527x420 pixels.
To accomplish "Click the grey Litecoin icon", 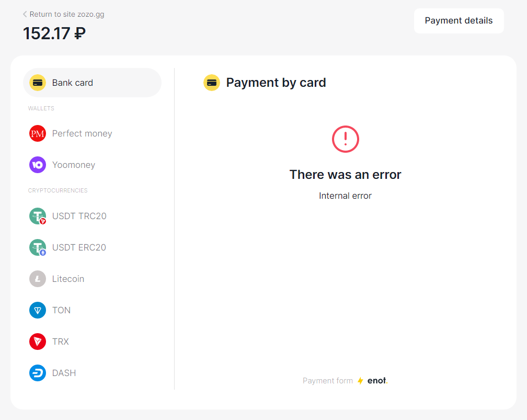I will pyautogui.click(x=38, y=279).
